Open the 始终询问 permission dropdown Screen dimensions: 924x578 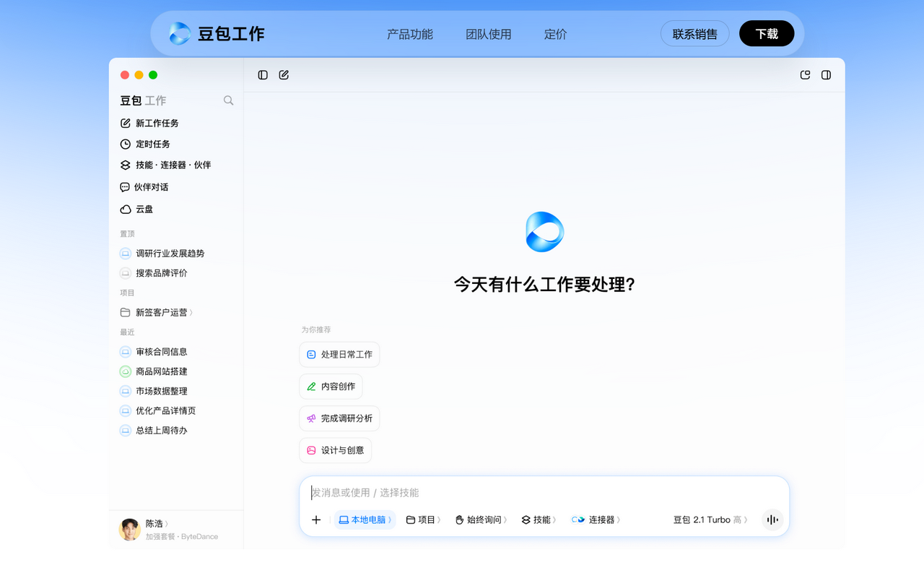tap(481, 519)
